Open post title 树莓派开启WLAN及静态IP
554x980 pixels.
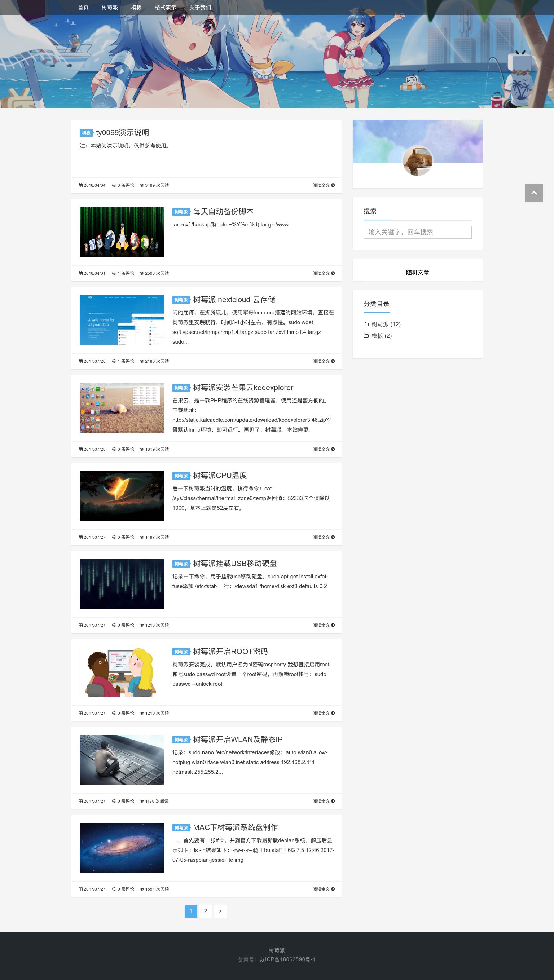click(238, 739)
